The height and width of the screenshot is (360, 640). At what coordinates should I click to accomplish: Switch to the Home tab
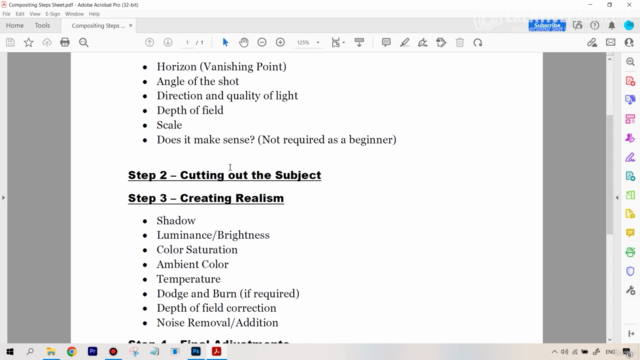coord(15,25)
